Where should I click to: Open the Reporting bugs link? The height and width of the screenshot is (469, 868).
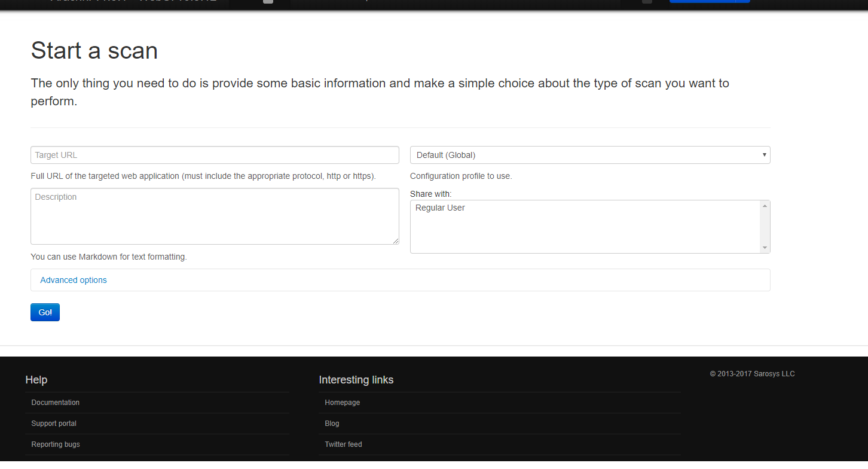click(x=56, y=444)
